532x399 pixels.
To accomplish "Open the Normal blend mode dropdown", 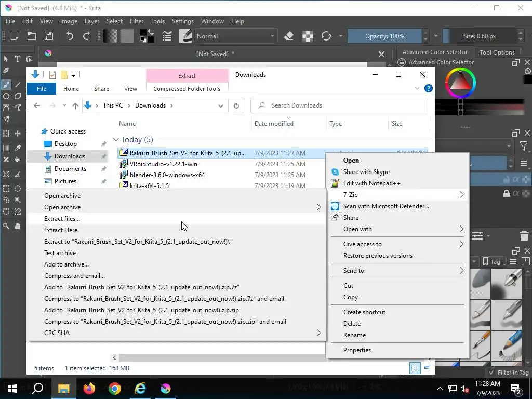I will (235, 36).
